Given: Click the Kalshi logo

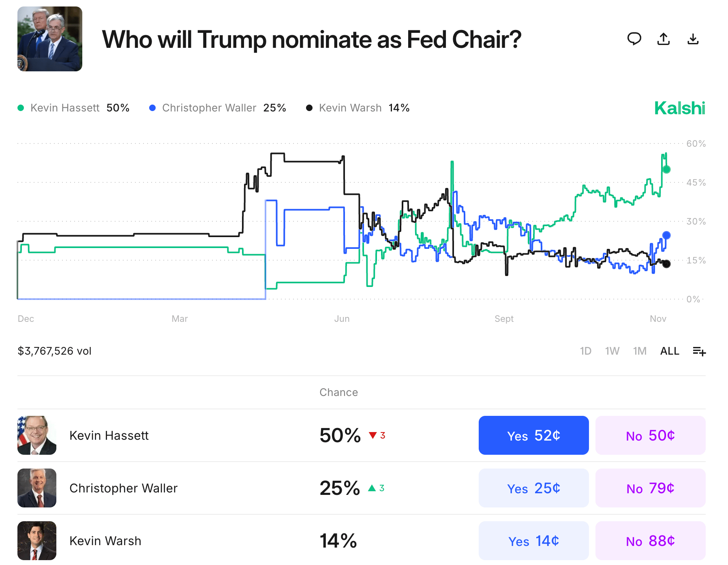Looking at the screenshot, I should click(x=680, y=108).
